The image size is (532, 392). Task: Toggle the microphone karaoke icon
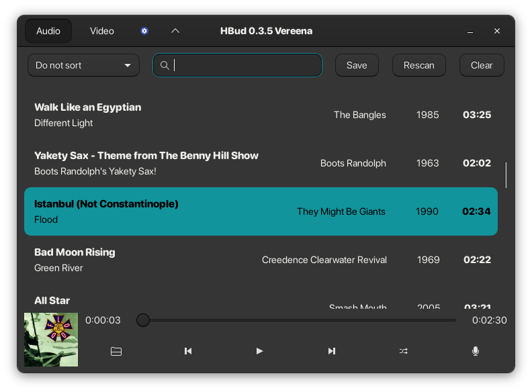476,351
